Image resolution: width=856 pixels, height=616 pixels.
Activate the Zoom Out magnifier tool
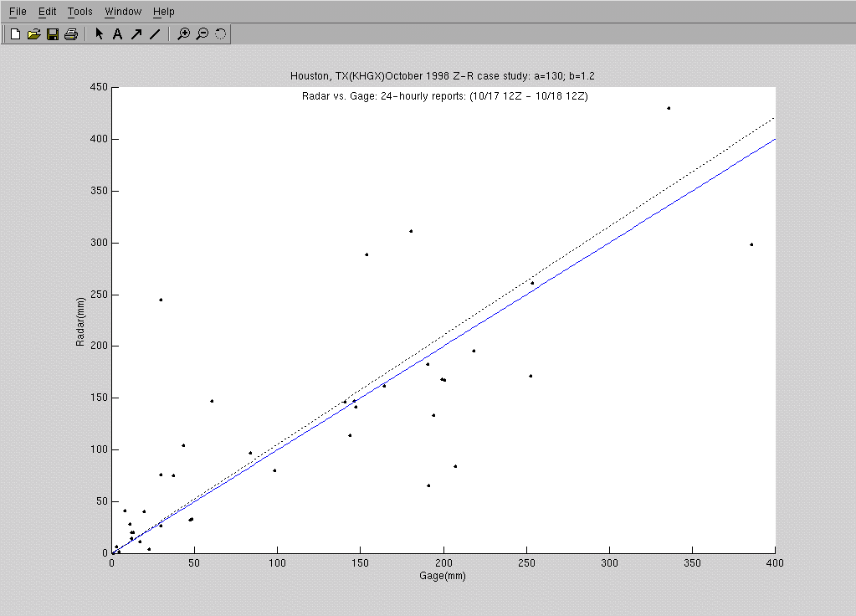(202, 33)
